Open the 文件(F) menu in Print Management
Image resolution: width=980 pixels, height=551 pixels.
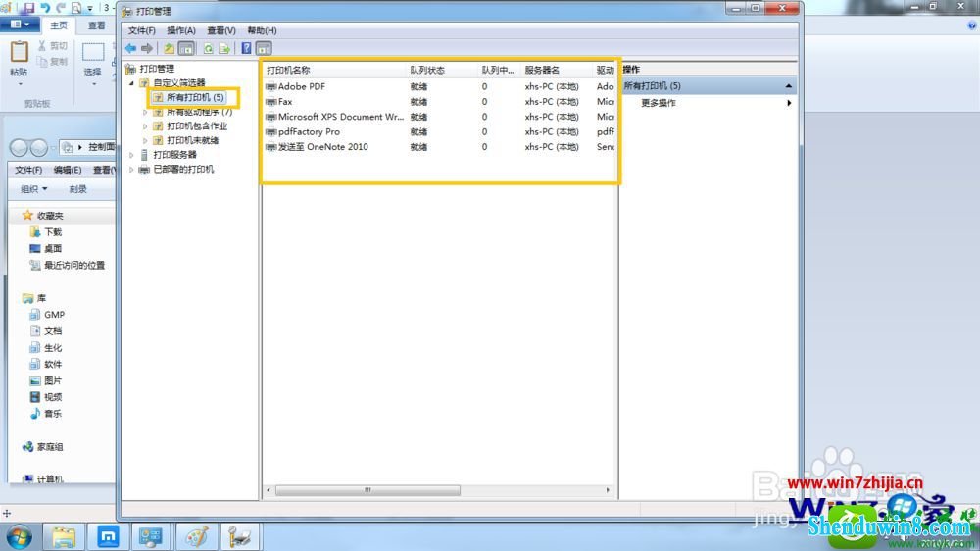pos(142,30)
